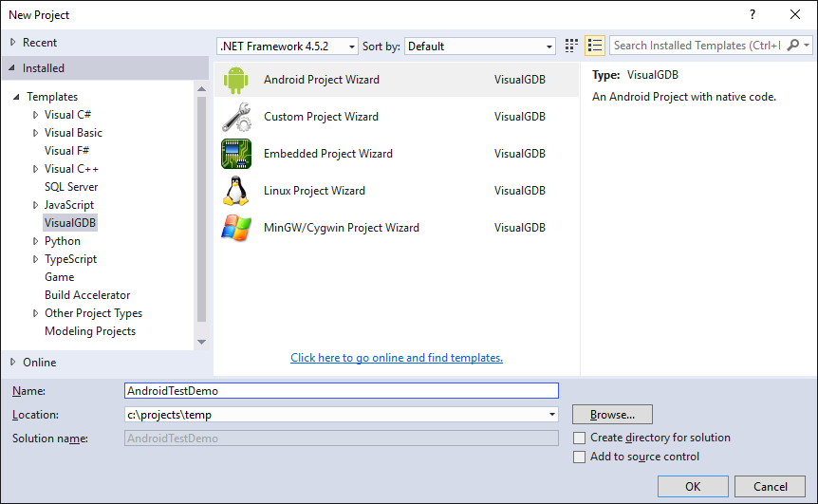Open the Sort by Default dropdown
This screenshot has height=504, width=818.
point(480,47)
